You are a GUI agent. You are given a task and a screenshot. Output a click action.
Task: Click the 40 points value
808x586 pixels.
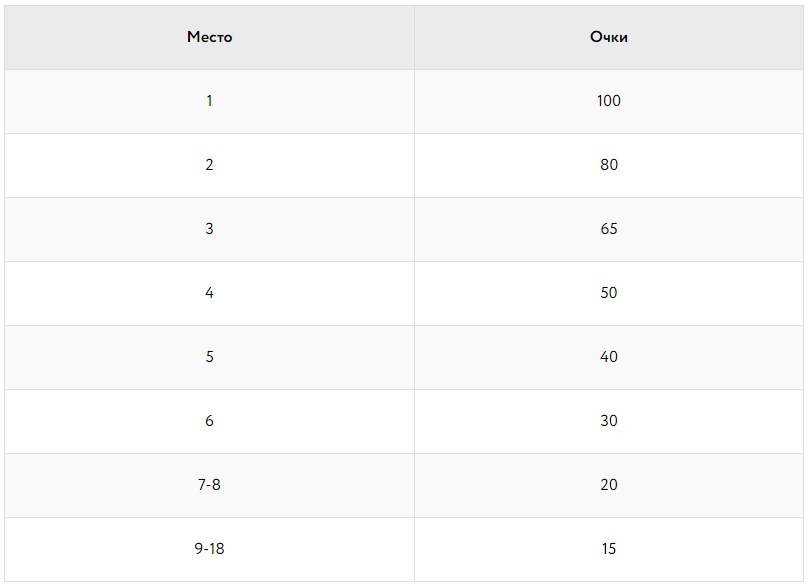pyautogui.click(x=609, y=357)
